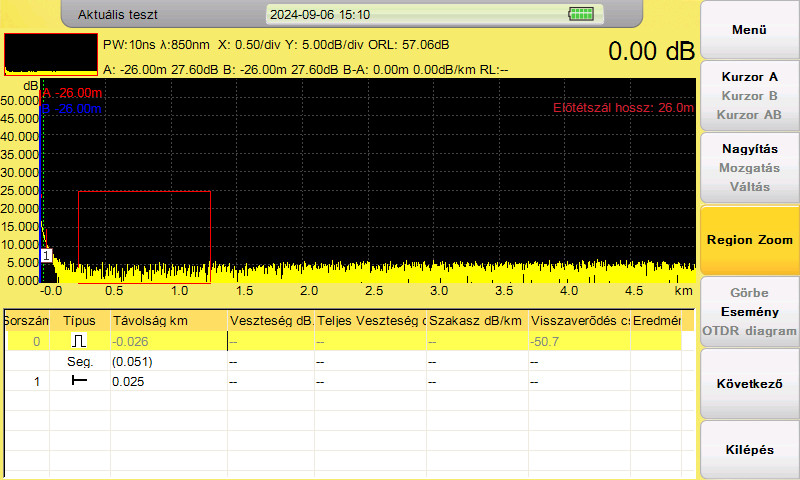Click the red zoom region rectangle
The height and width of the screenshot is (480, 800).
tap(144, 237)
